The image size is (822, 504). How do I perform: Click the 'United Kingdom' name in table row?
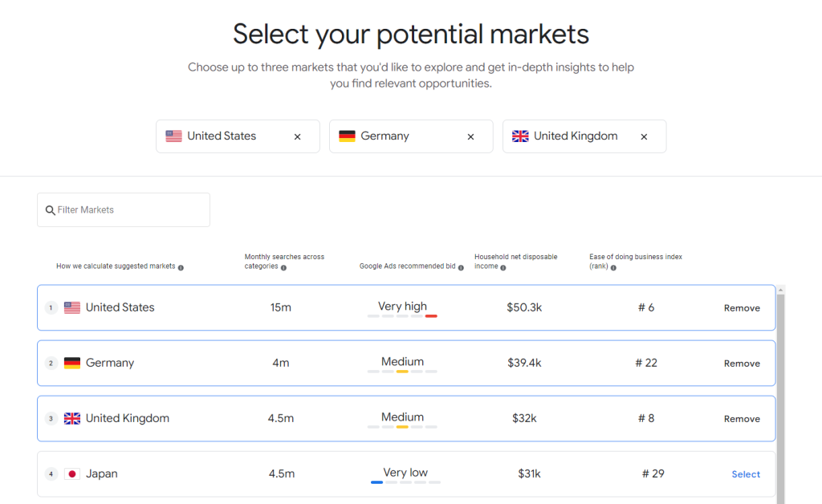pyautogui.click(x=128, y=419)
